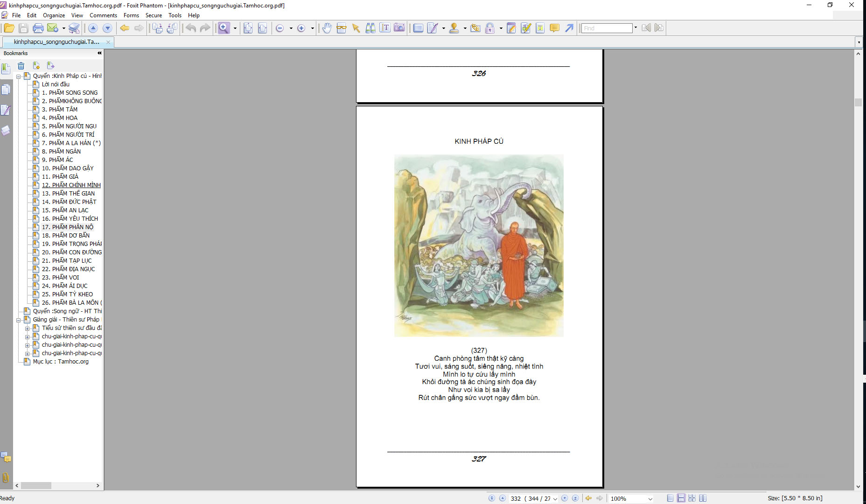Open the Forms menu

(131, 15)
